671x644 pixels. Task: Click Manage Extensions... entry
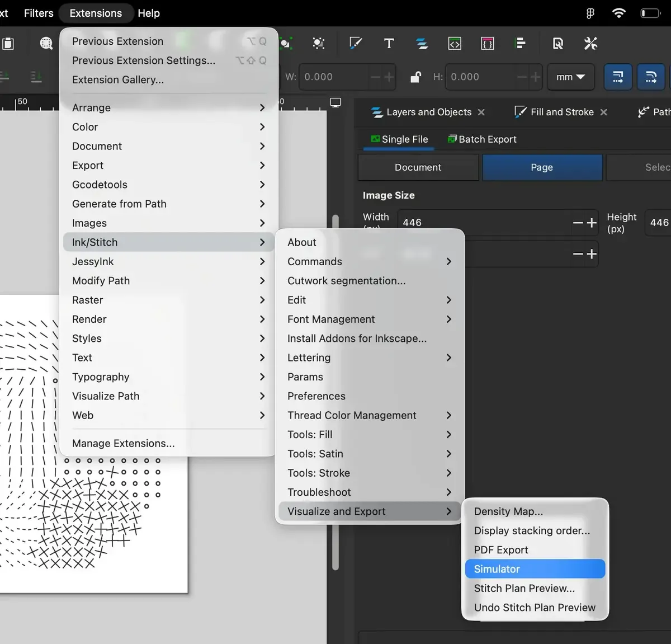(x=168, y=443)
